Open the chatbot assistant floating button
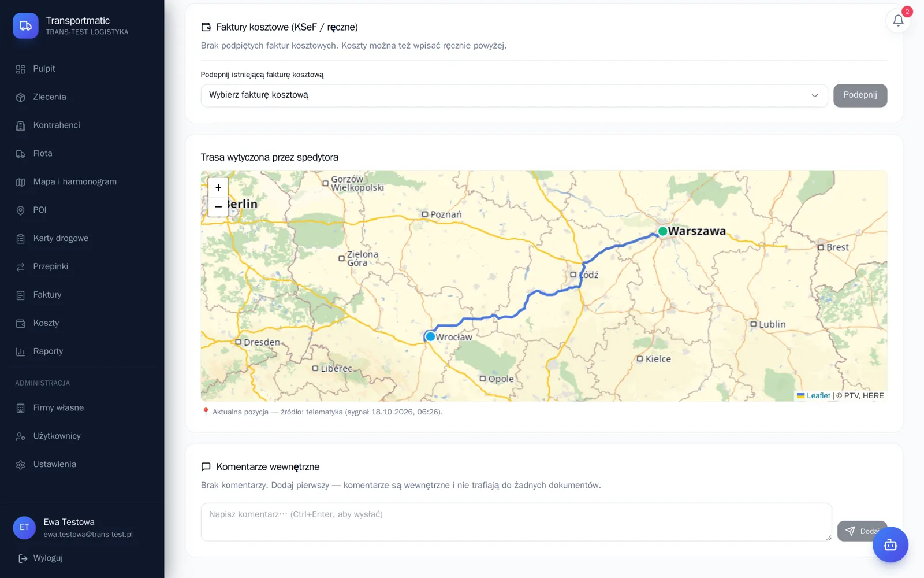This screenshot has height=578, width=924. point(890,544)
